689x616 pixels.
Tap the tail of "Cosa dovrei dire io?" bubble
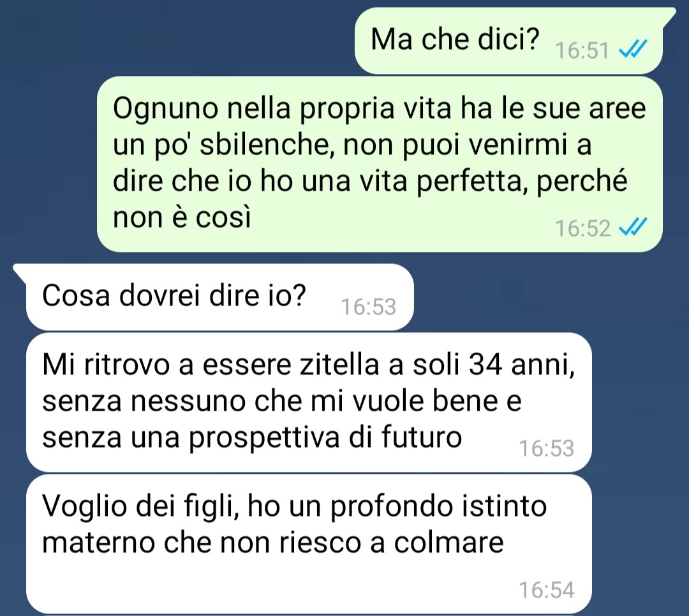[21, 274]
